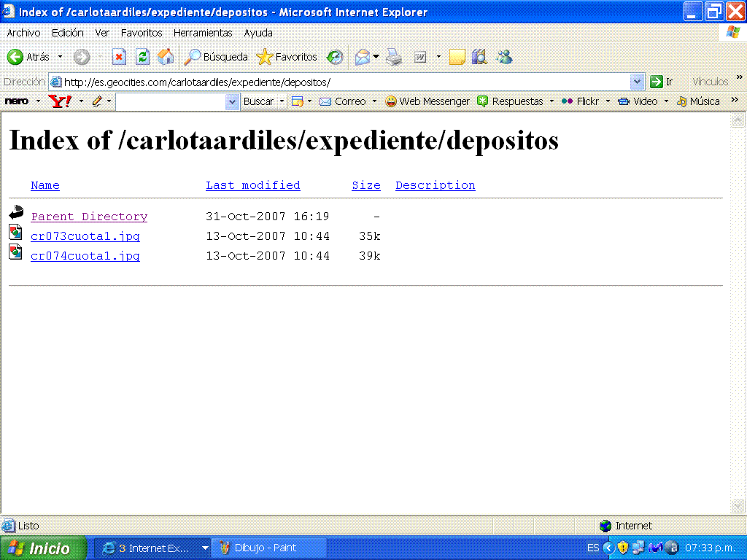Expand the Mail envelope dropdown arrow

tap(376, 57)
